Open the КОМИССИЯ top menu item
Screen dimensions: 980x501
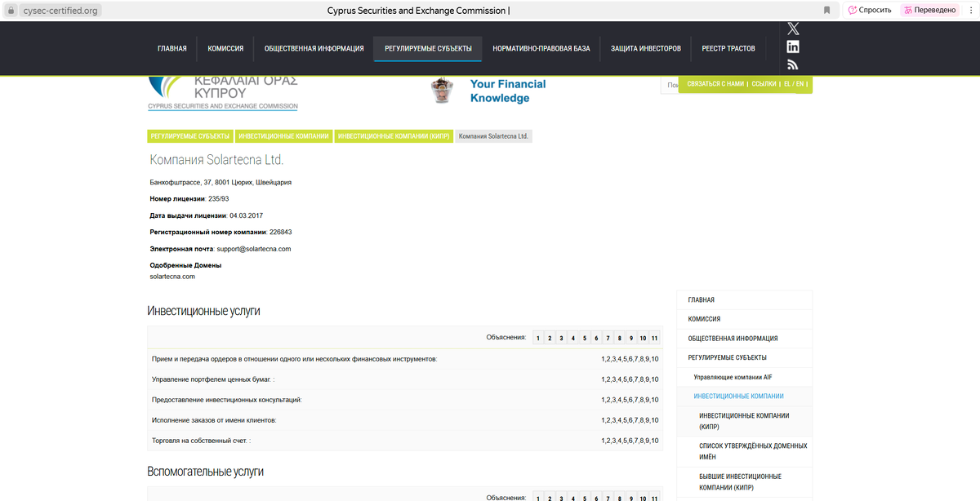coord(225,49)
